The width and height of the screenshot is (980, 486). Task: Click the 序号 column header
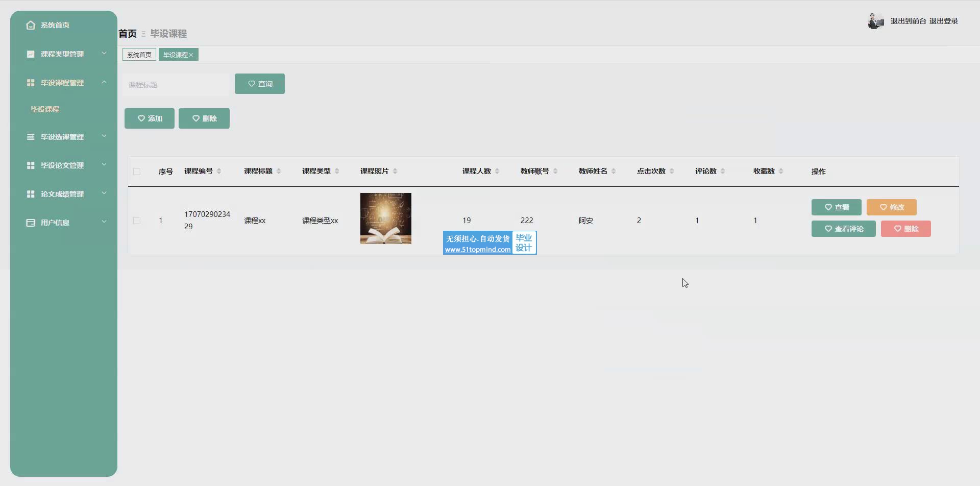click(165, 172)
